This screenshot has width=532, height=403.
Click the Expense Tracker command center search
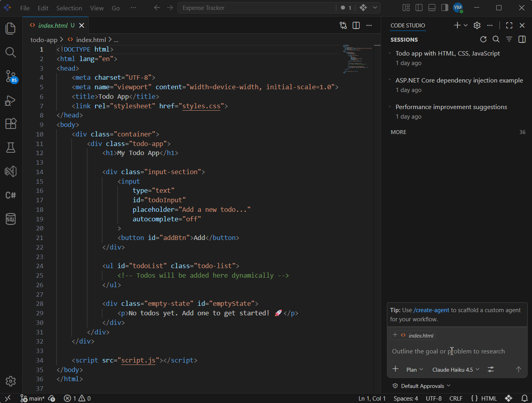(257, 8)
